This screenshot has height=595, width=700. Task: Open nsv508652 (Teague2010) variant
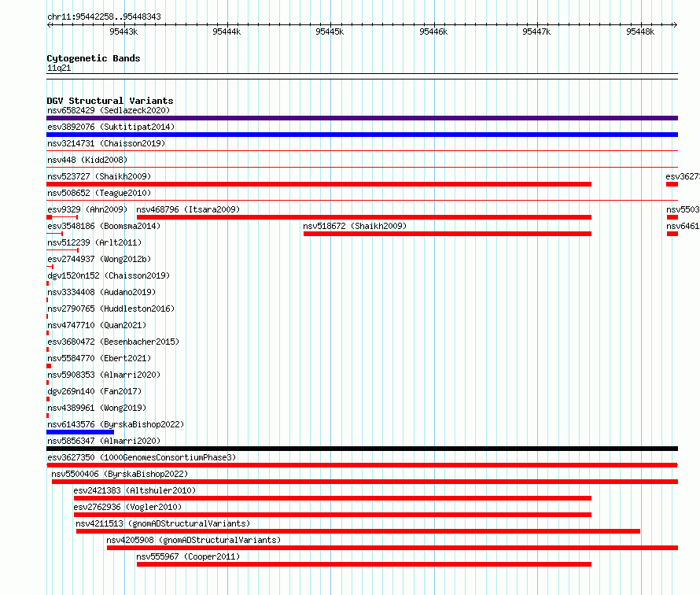pos(99,193)
